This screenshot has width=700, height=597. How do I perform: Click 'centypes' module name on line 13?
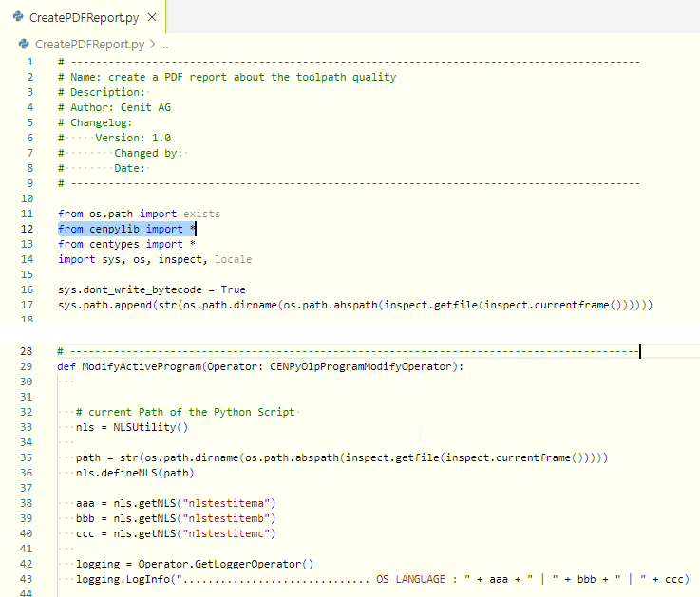114,244
